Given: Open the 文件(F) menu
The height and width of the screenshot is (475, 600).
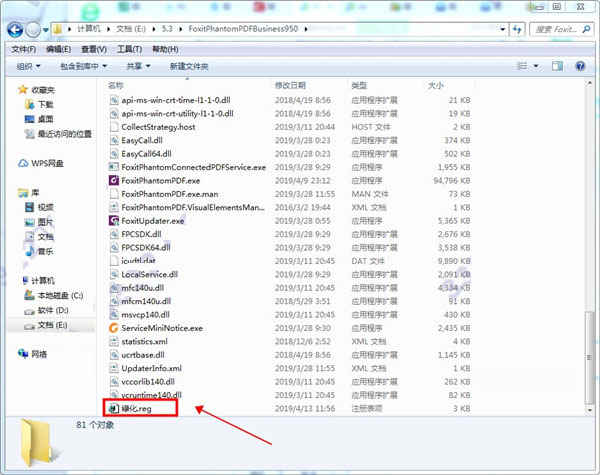Looking at the screenshot, I should tap(23, 49).
